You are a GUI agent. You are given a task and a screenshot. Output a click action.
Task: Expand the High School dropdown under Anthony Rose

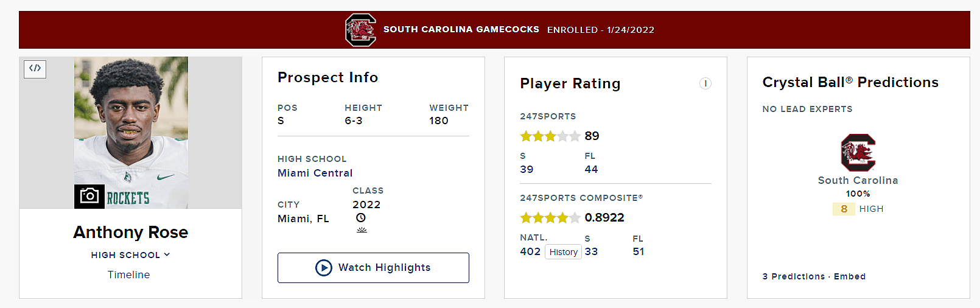130,255
